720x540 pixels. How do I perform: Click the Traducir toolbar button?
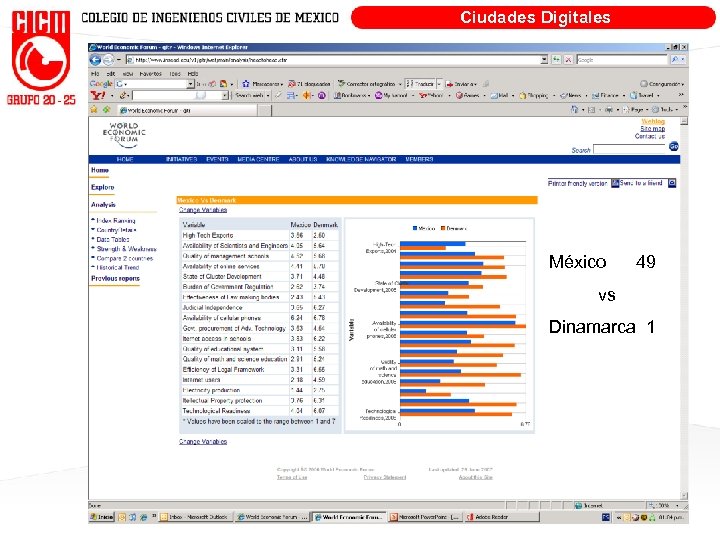(x=421, y=84)
